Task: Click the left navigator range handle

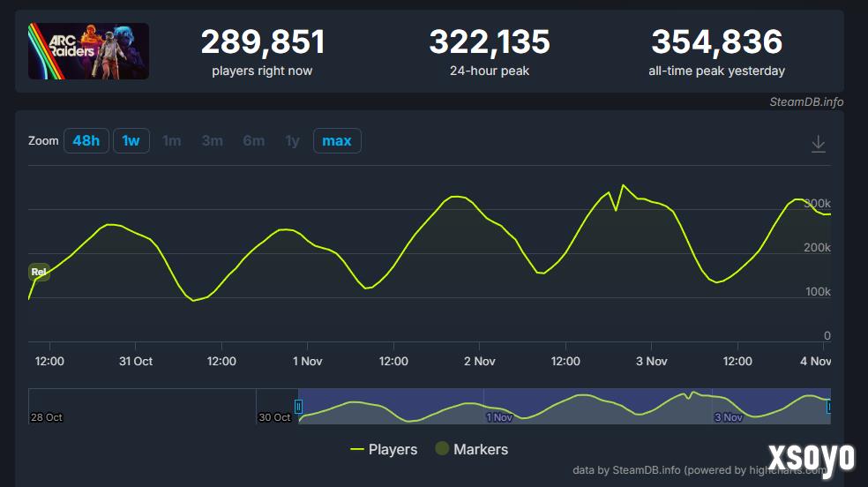Action: (x=298, y=407)
